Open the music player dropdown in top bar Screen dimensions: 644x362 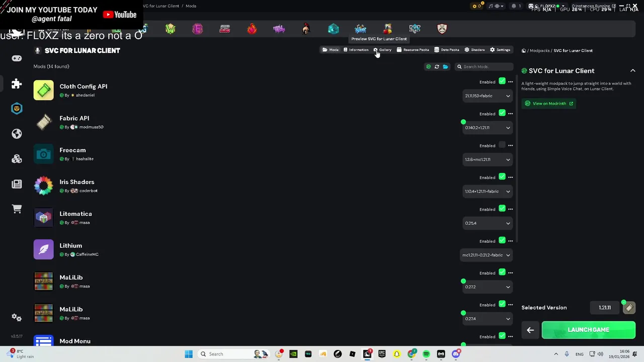[x=496, y=6]
